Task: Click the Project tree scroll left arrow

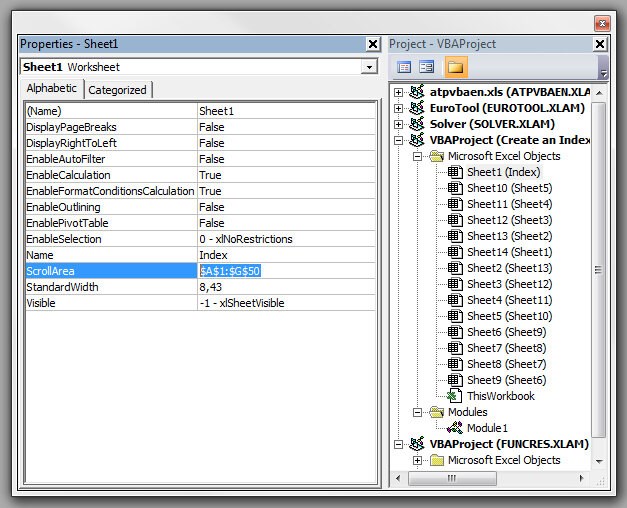Action: [x=398, y=478]
